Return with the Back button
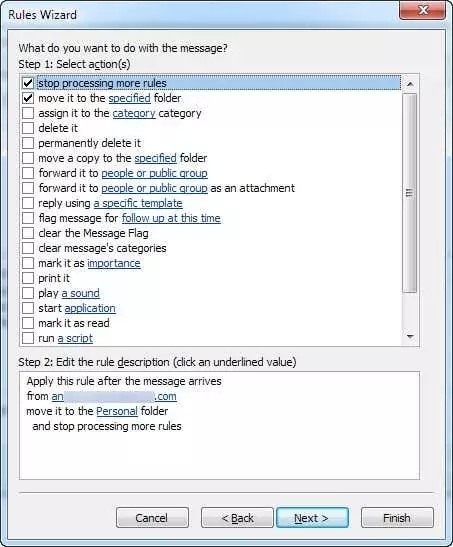 (x=237, y=518)
